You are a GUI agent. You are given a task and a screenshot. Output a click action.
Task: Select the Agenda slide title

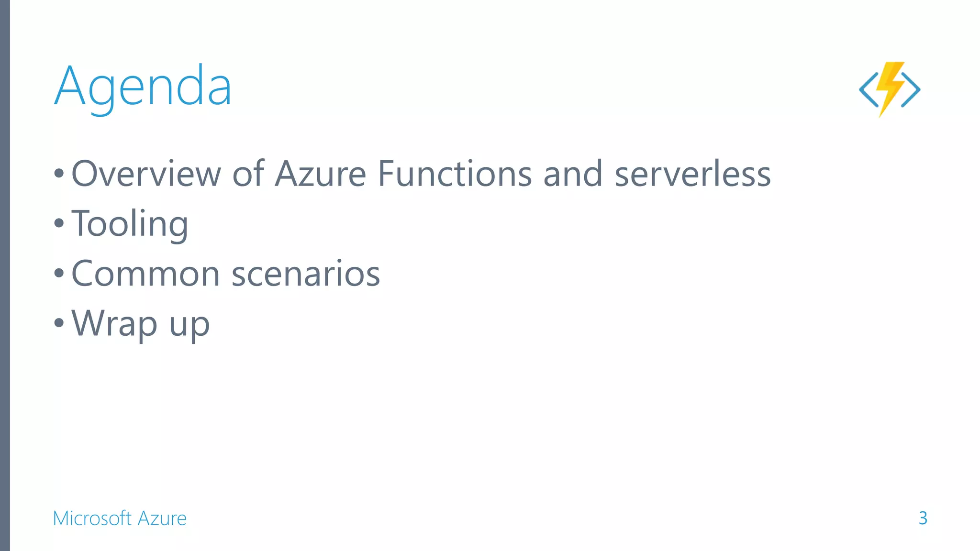coord(143,87)
